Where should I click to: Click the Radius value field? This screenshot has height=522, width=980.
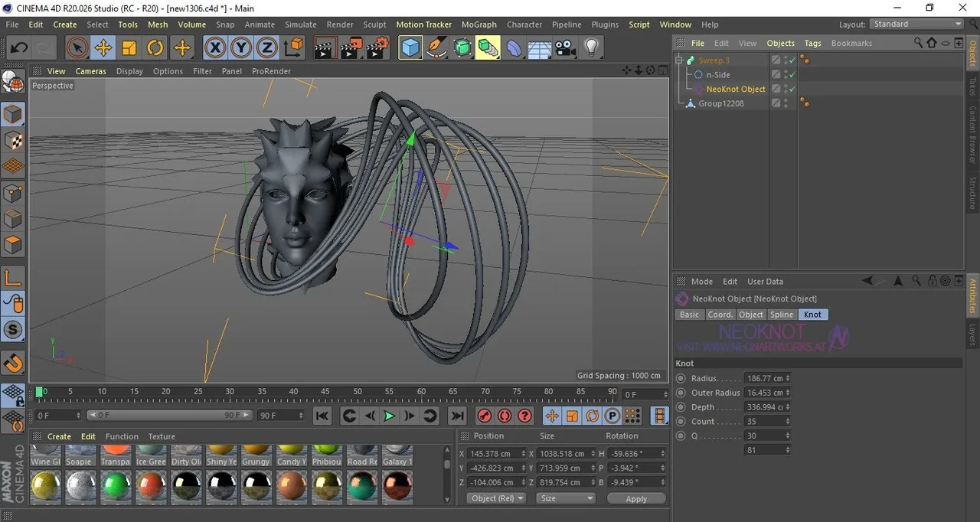click(767, 378)
